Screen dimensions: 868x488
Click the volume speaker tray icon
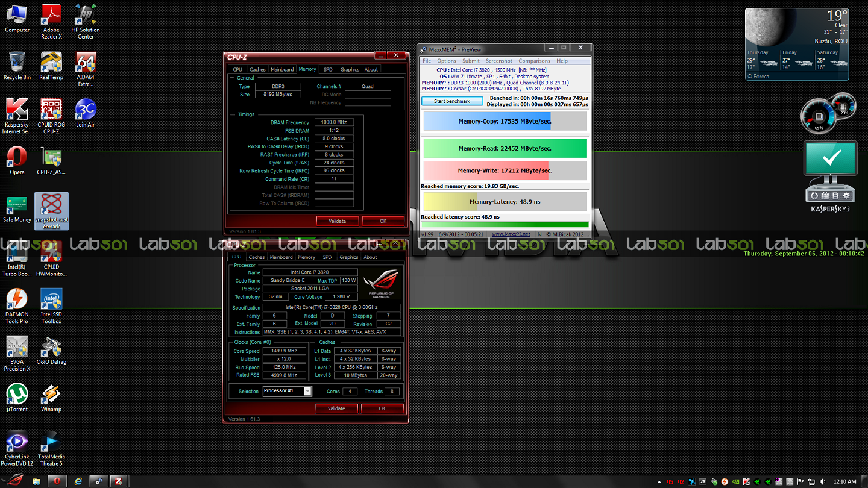pos(822,482)
